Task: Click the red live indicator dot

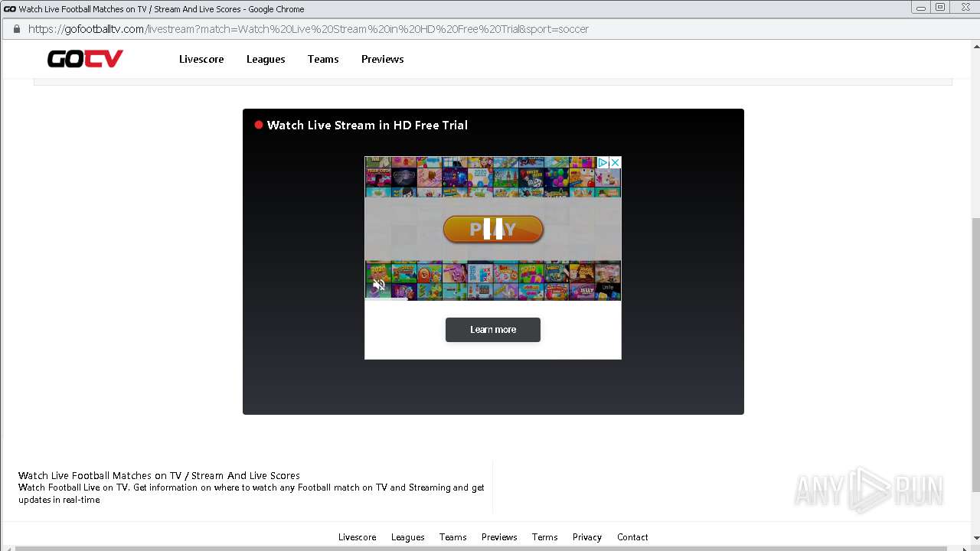Action: [259, 125]
